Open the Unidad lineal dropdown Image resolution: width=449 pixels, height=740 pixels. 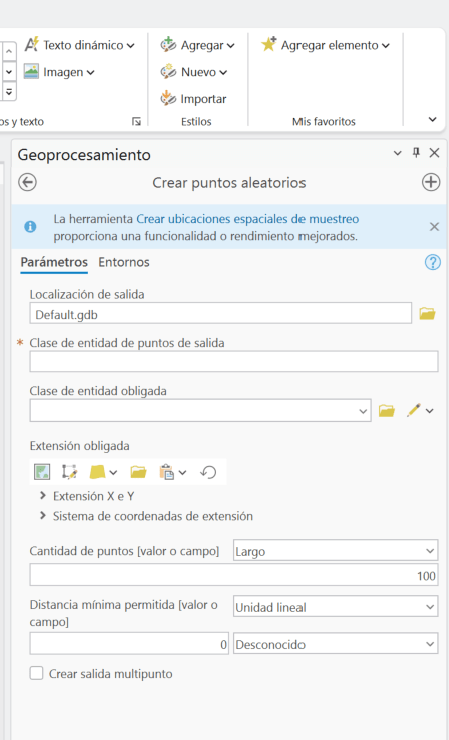335,606
